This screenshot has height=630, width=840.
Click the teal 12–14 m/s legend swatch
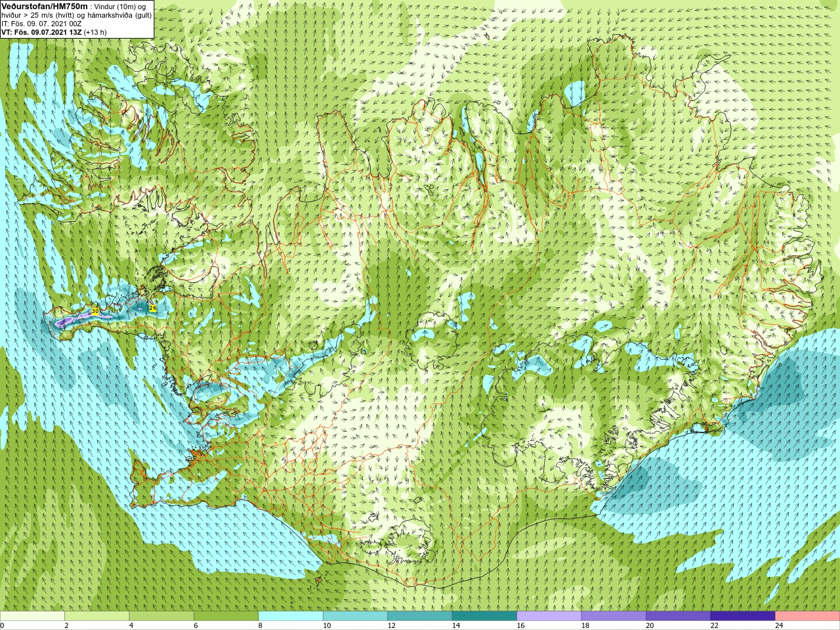tap(419, 616)
